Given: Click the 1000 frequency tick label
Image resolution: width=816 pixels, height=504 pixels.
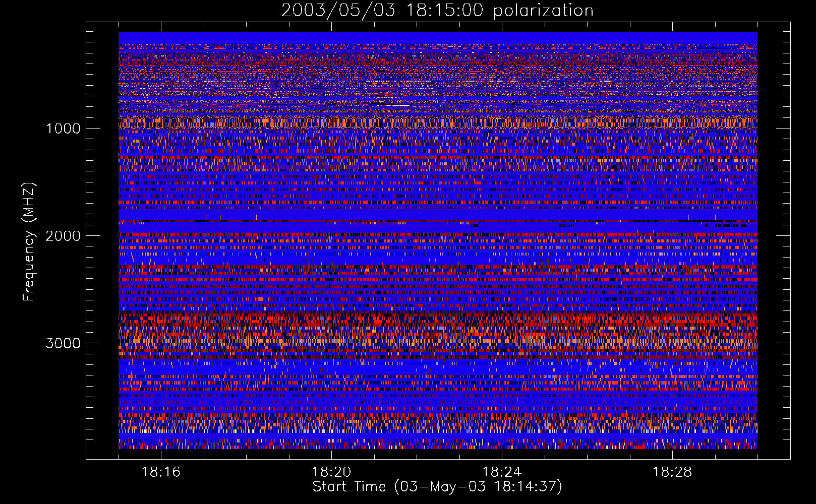Looking at the screenshot, I should (x=64, y=129).
